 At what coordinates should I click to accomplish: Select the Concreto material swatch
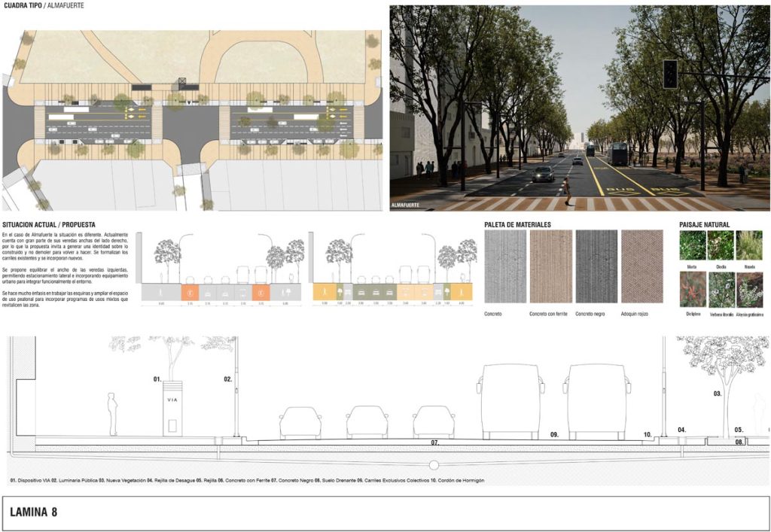pyautogui.click(x=504, y=266)
